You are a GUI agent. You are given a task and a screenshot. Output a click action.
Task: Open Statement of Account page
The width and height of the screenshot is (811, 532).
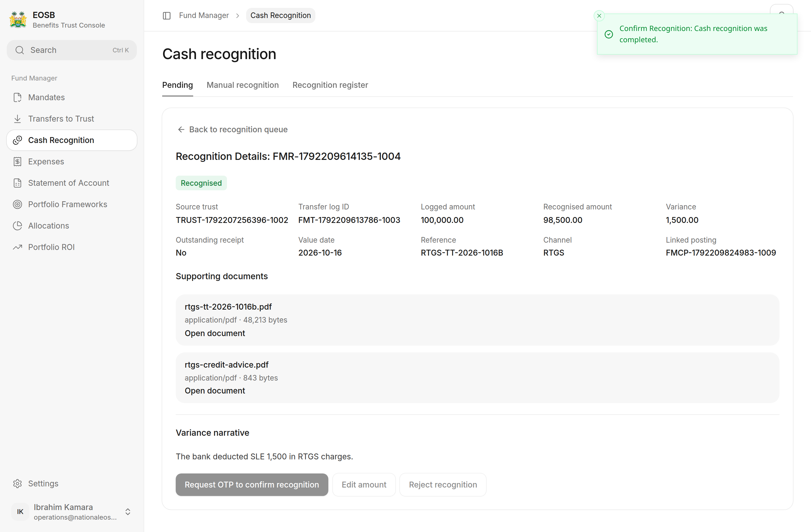pyautogui.click(x=72, y=183)
